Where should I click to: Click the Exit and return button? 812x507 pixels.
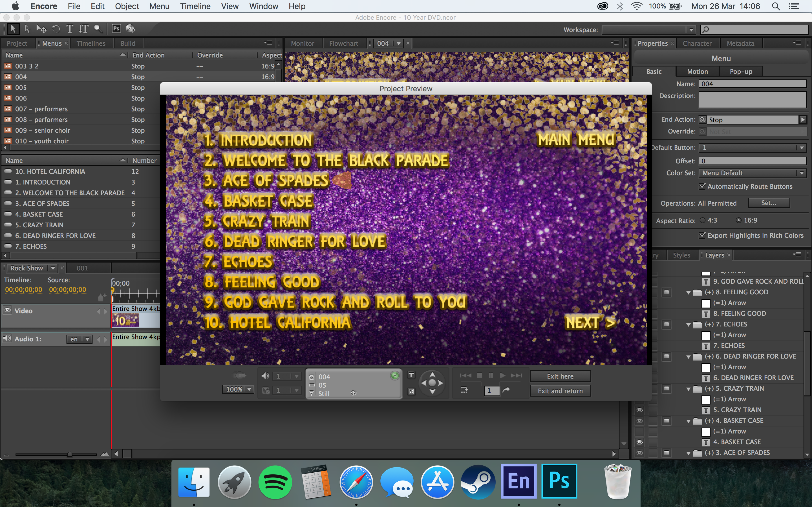click(x=560, y=391)
